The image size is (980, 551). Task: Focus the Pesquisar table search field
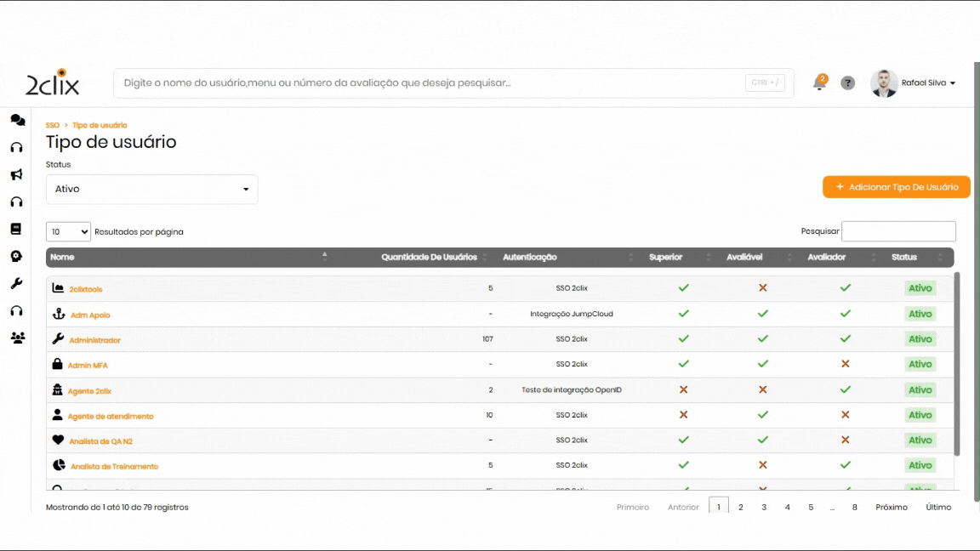click(x=898, y=231)
